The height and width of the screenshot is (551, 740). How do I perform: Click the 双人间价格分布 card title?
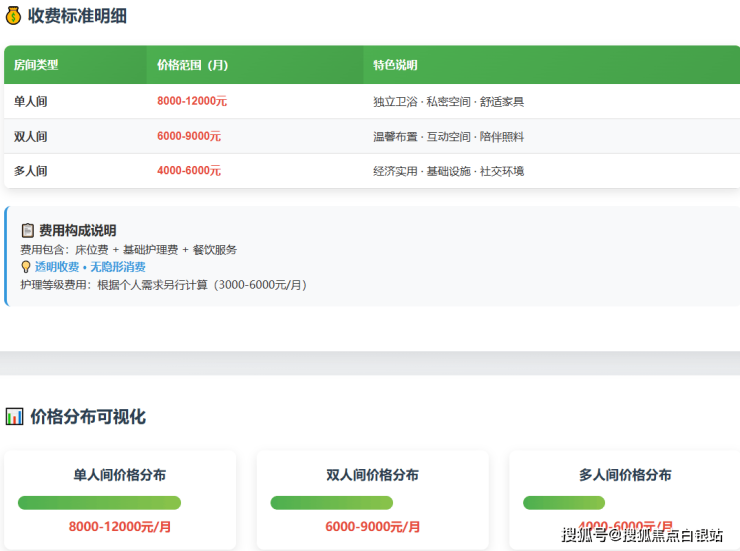(372, 475)
